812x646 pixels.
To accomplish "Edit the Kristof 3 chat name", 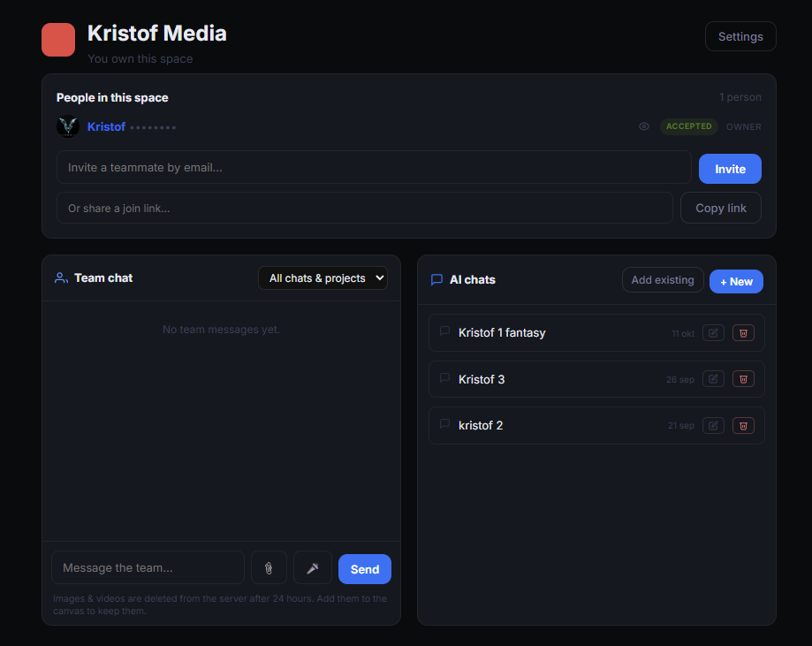I will click(713, 379).
